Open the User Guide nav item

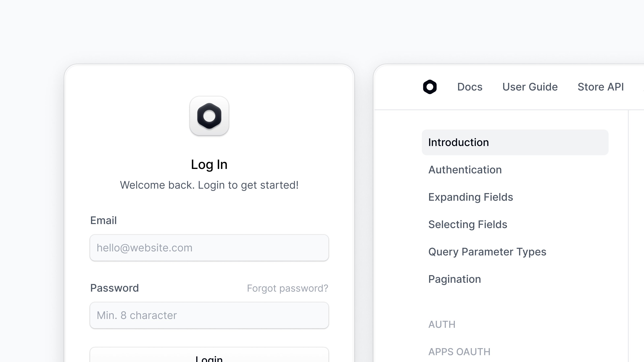pos(530,87)
